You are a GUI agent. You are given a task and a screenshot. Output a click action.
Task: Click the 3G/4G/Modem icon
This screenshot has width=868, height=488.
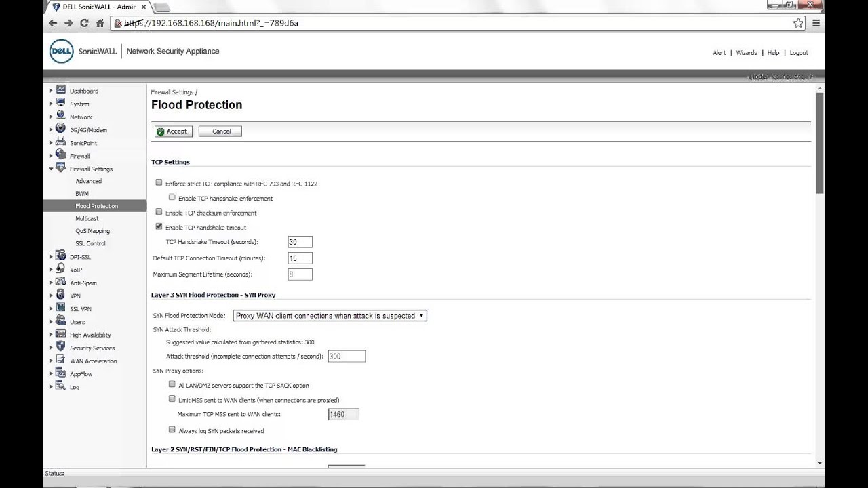61,129
